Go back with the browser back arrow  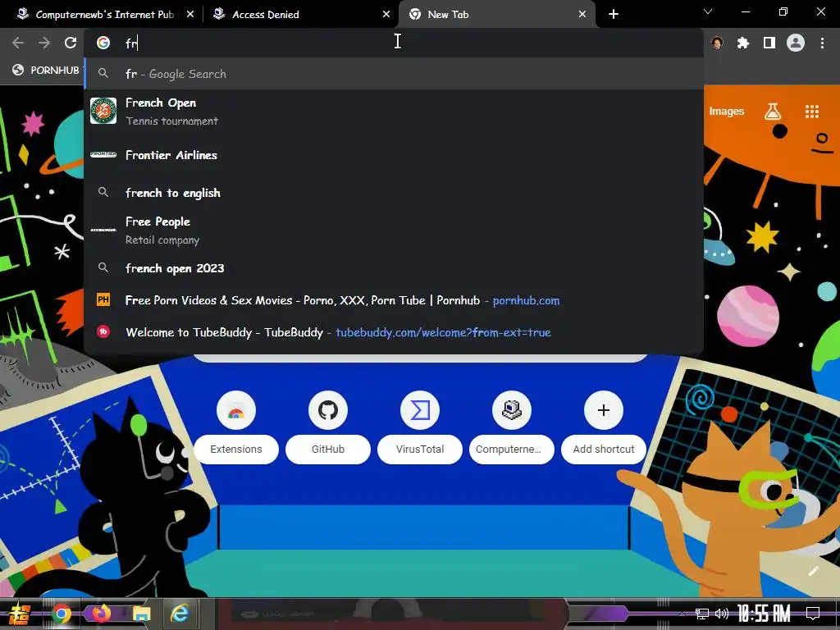(18, 43)
